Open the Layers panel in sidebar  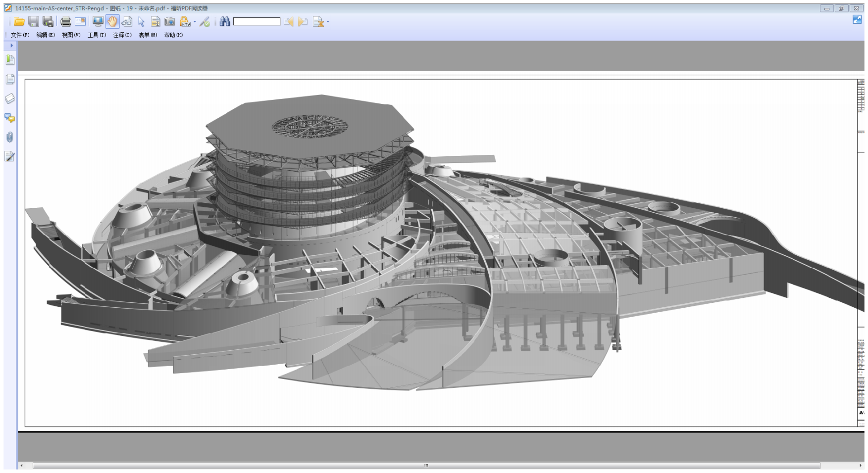[x=10, y=98]
